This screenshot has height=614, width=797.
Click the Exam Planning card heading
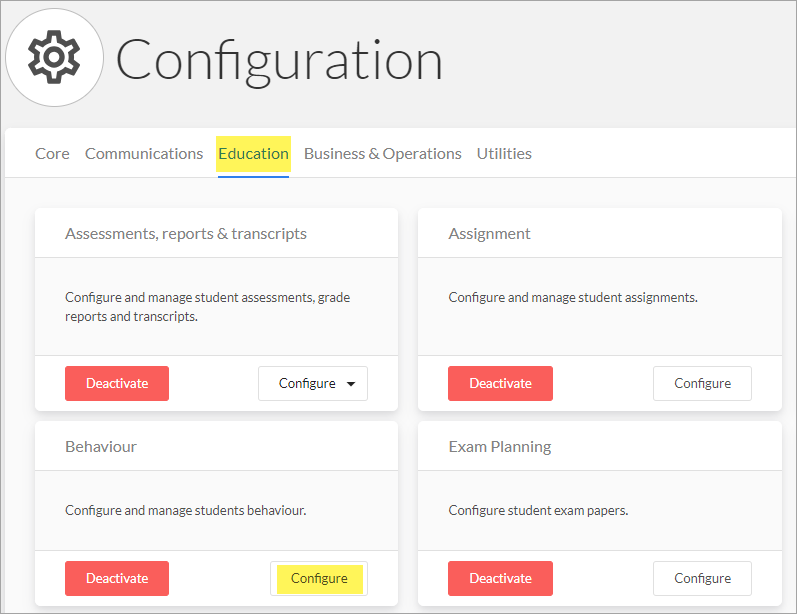pyautogui.click(x=500, y=447)
